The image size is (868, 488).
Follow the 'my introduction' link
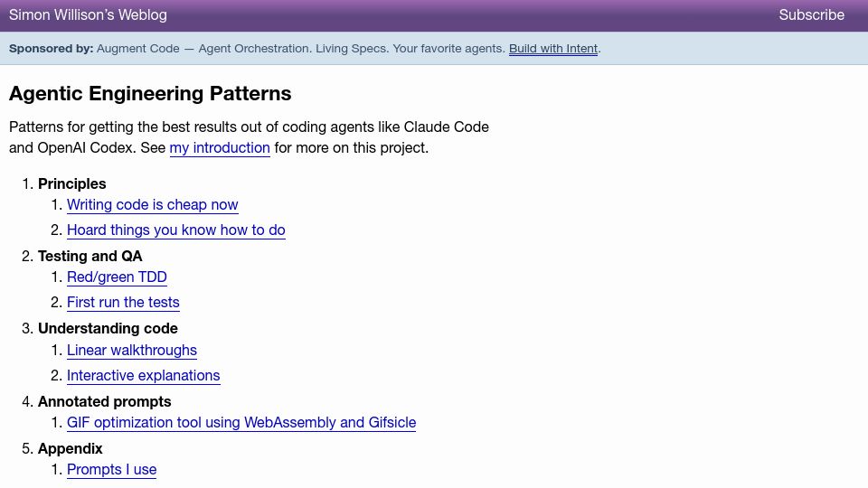point(220,147)
